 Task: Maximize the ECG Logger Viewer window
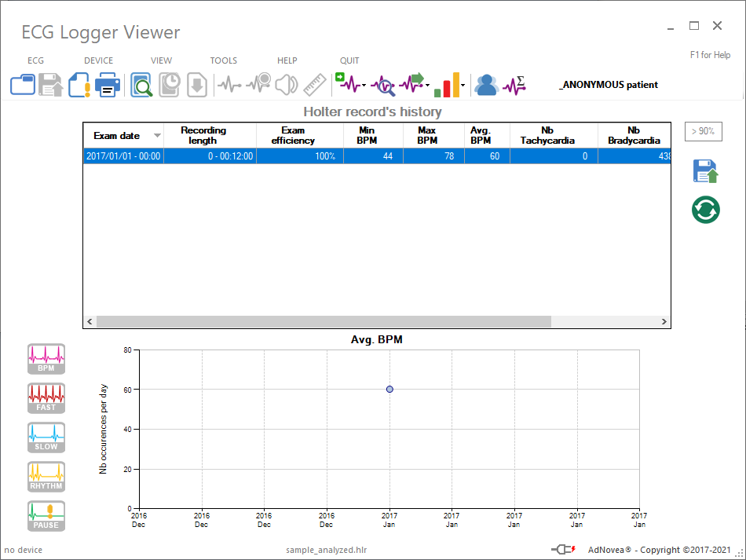click(x=694, y=26)
